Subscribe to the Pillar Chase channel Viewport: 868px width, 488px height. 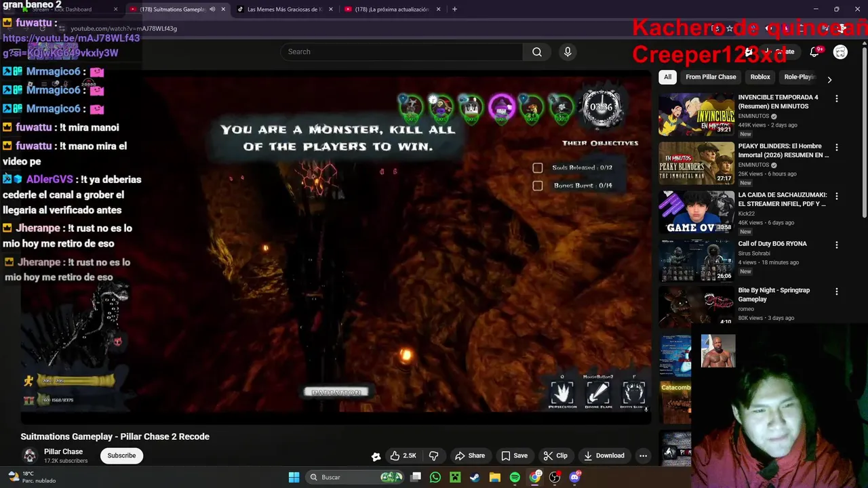121,455
